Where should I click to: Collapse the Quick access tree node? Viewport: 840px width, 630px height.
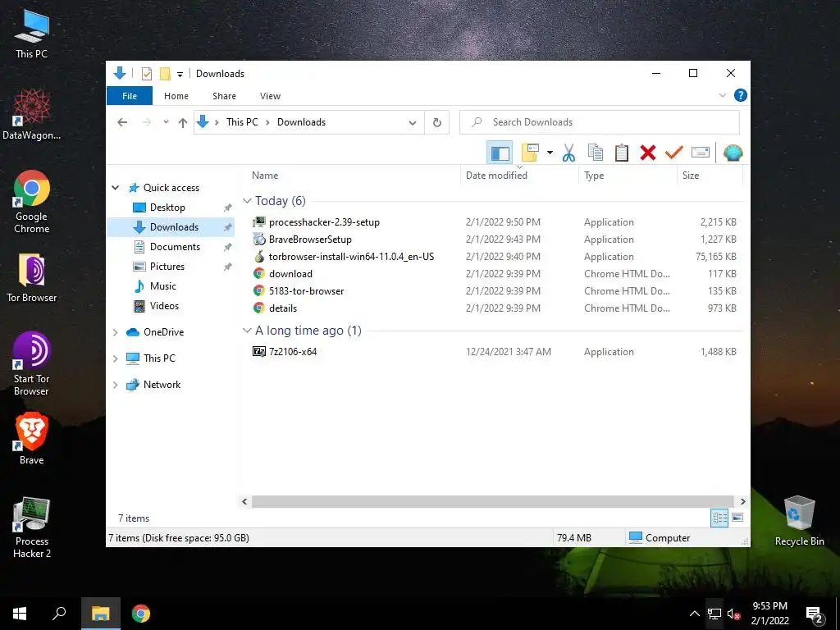click(x=115, y=188)
